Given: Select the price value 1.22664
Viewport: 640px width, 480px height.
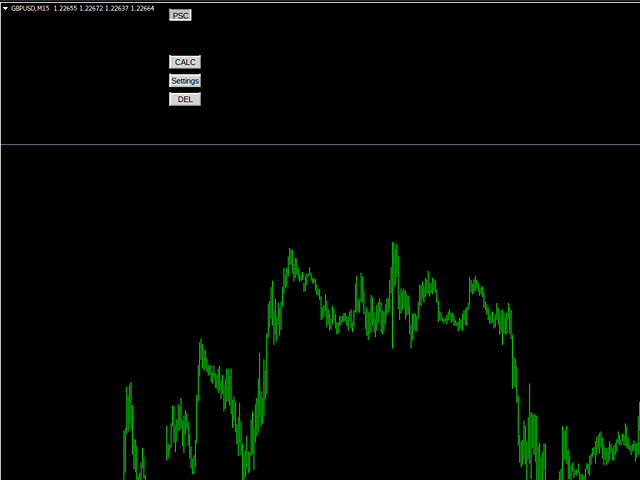Looking at the screenshot, I should tap(142, 9).
